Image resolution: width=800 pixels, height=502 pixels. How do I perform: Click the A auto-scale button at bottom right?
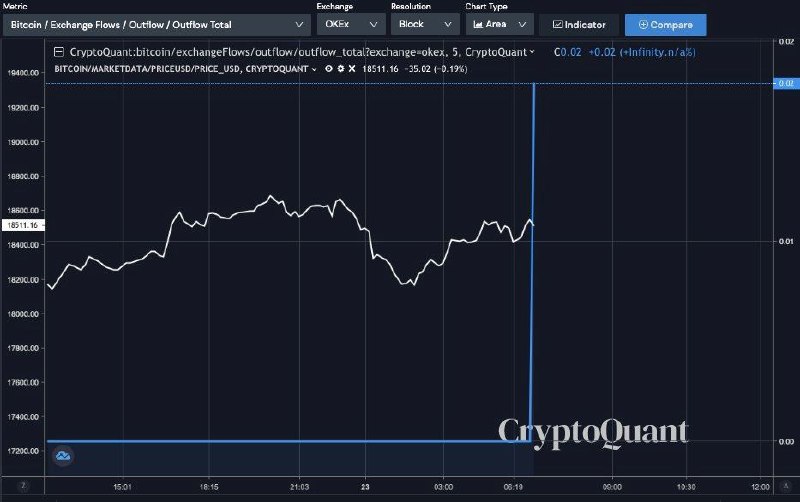point(786,486)
